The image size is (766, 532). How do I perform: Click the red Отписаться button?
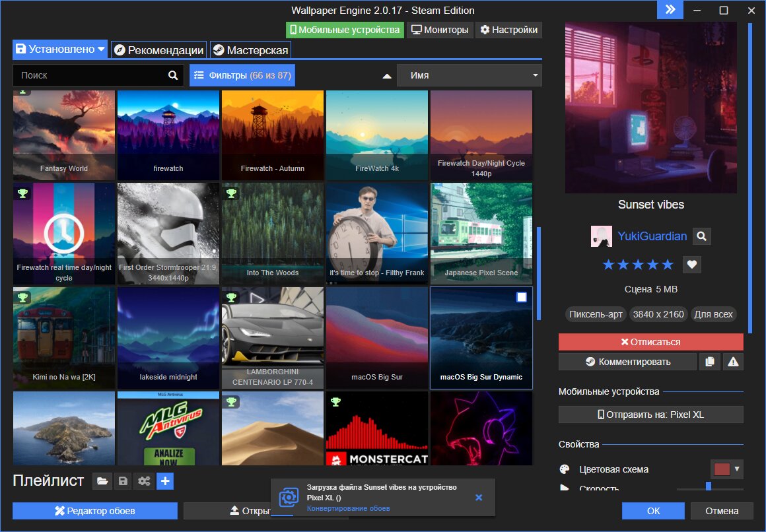tap(650, 342)
